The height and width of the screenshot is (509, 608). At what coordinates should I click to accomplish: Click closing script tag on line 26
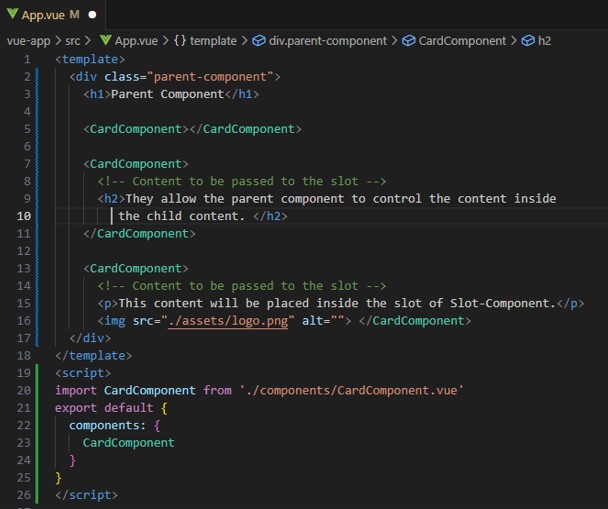point(86,495)
